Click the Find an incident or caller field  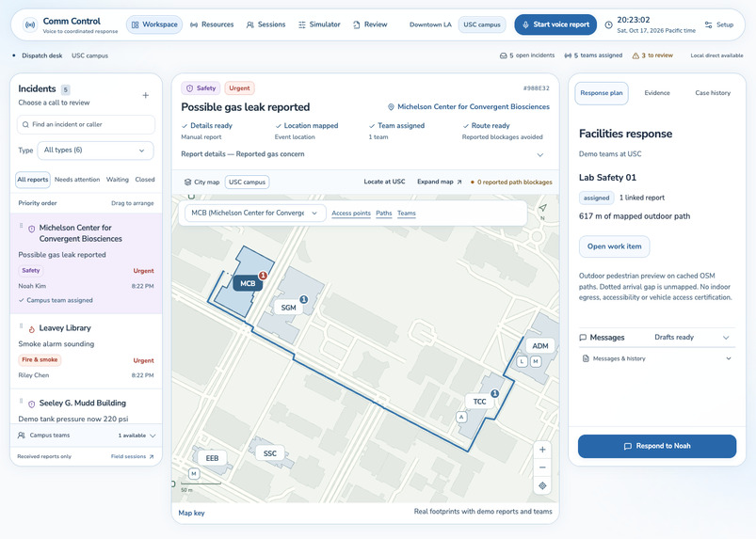point(86,124)
